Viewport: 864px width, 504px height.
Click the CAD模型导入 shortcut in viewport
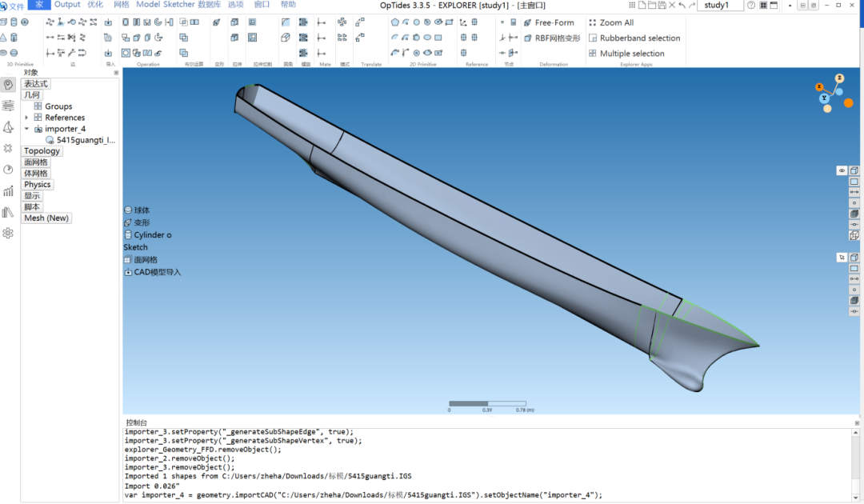click(x=153, y=272)
